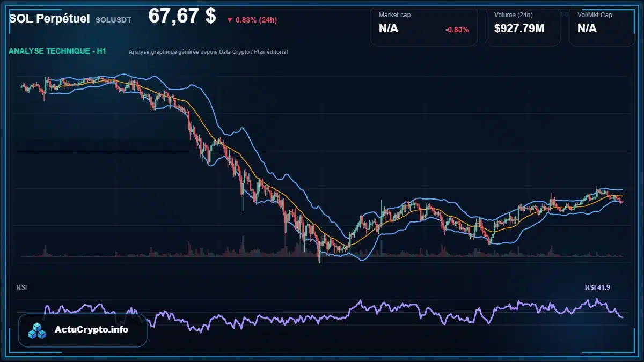The height and width of the screenshot is (362, 644).
Task: Click the ANALYSE TECHNIQUE - H1 heading
Action: (x=57, y=51)
